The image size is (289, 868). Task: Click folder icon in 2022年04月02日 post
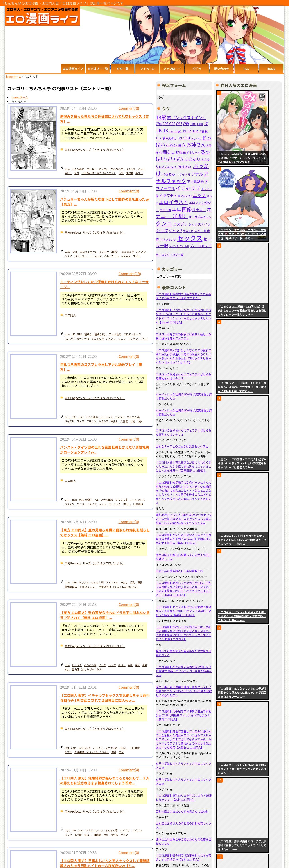tap(62, 480)
